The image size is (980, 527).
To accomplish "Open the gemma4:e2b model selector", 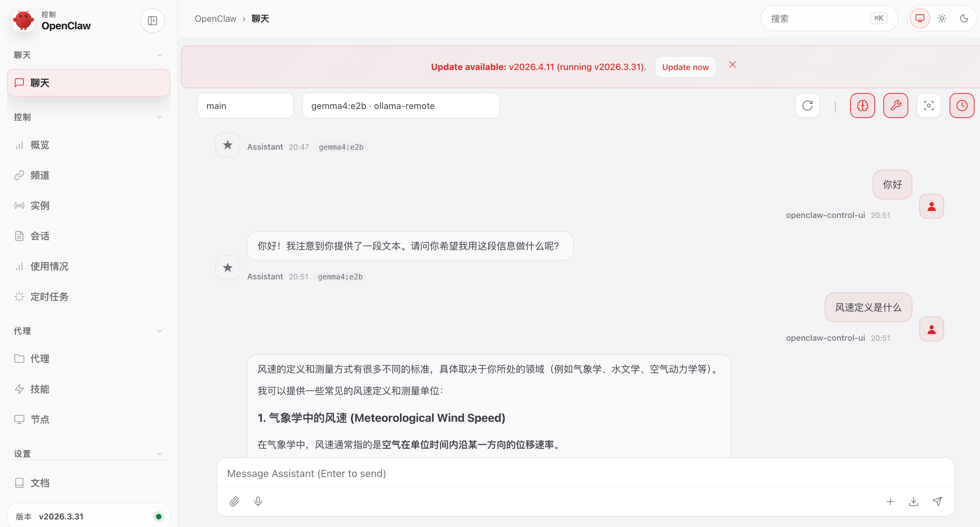I will click(x=401, y=105).
